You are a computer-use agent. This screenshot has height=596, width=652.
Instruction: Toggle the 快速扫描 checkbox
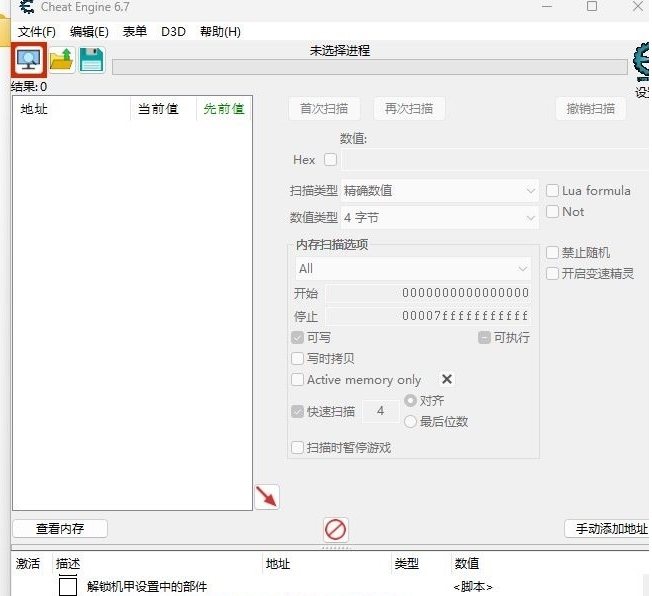[297, 411]
